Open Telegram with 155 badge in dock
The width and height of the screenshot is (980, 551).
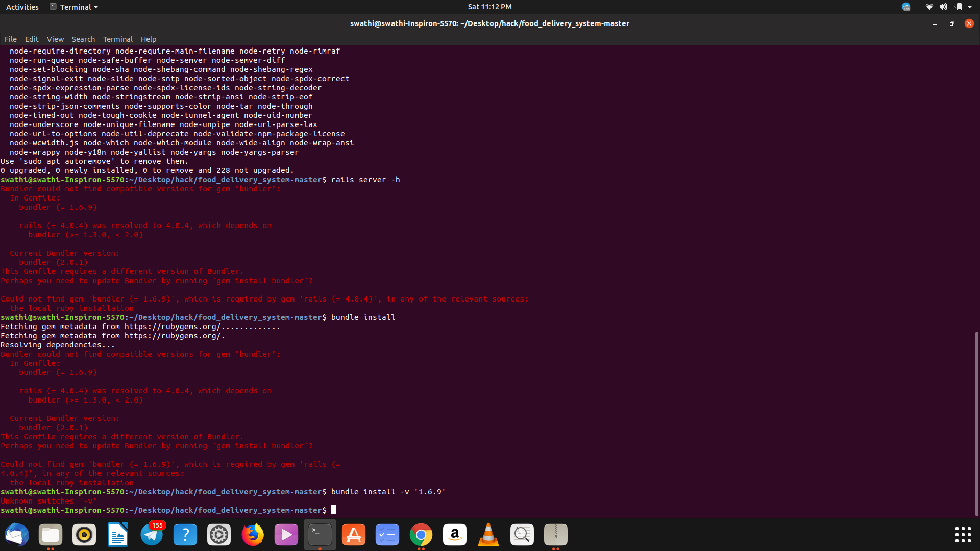click(x=152, y=535)
